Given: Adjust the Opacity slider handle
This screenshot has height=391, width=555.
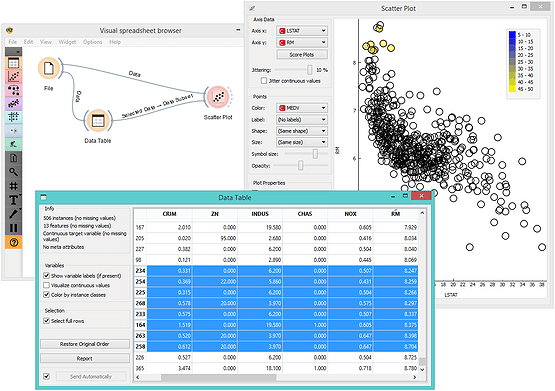Looking at the screenshot, I should pos(301,165).
